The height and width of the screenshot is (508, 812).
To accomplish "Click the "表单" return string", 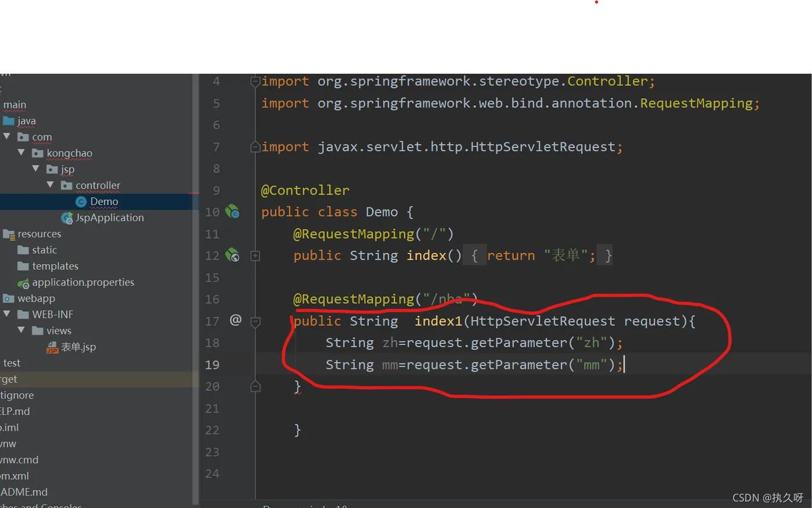I will click(565, 255).
